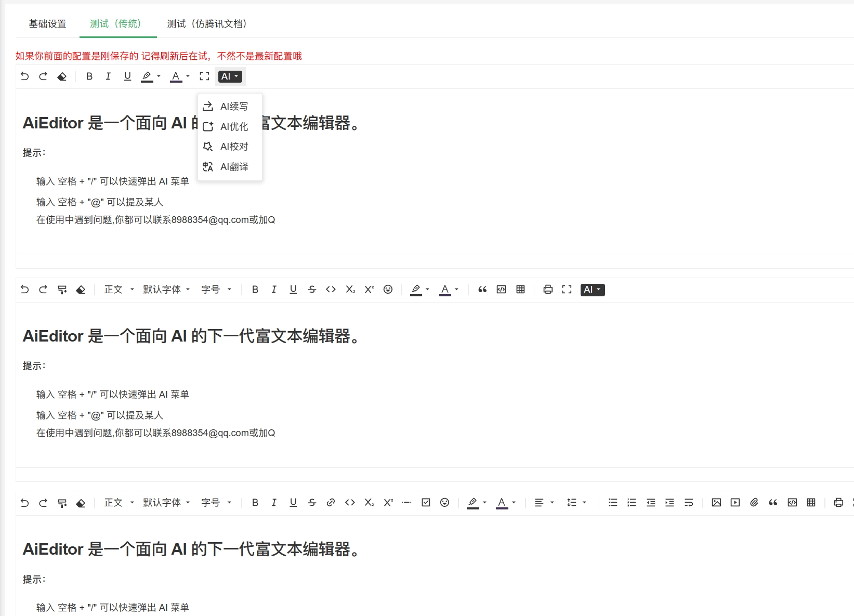Redo in the bottom editor toolbar
The image size is (854, 616).
coord(43,503)
